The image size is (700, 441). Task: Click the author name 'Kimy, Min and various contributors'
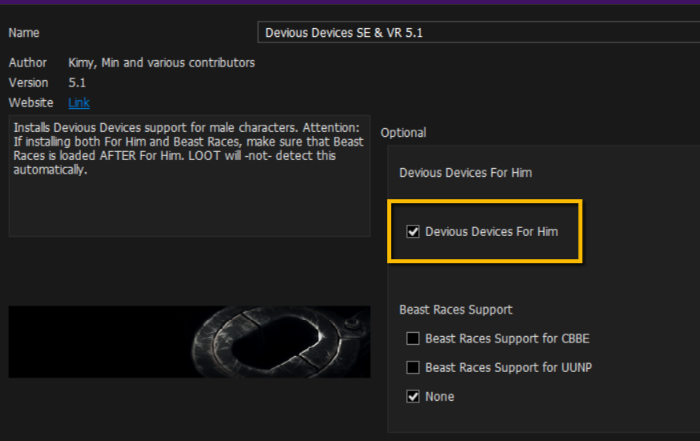click(162, 63)
